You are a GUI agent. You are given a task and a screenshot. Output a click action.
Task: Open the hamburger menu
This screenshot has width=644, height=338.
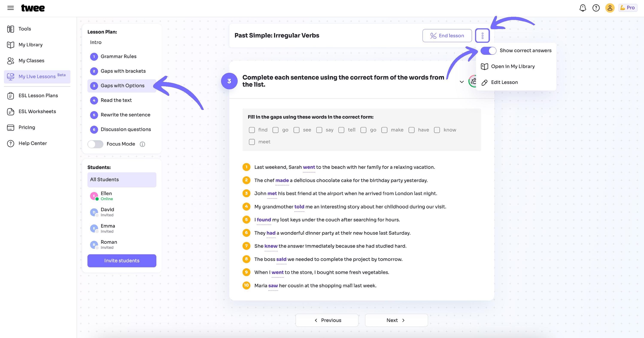tap(11, 8)
